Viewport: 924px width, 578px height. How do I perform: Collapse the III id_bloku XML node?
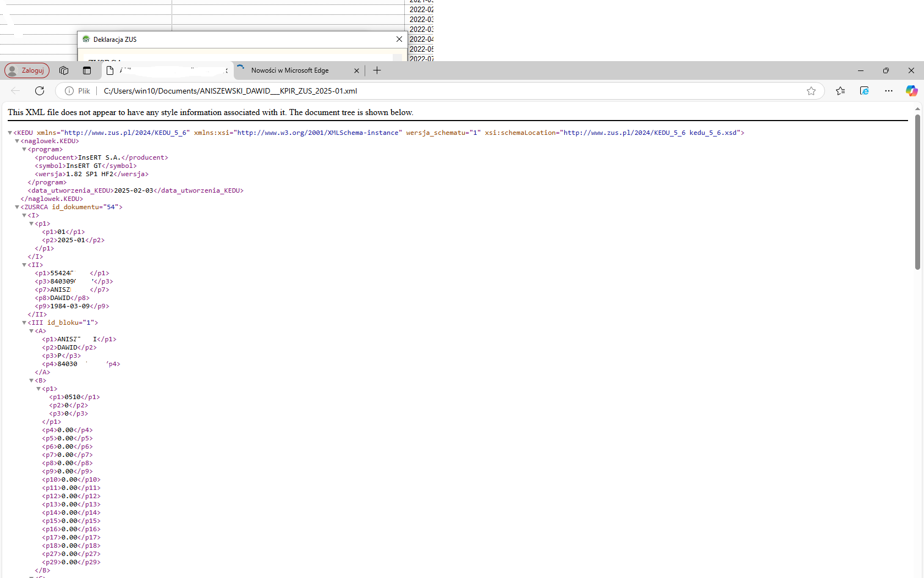coord(24,323)
